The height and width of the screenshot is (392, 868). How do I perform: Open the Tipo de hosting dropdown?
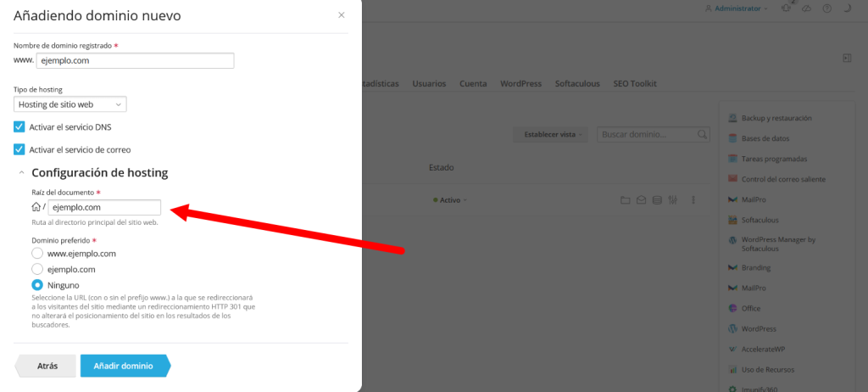coord(70,104)
